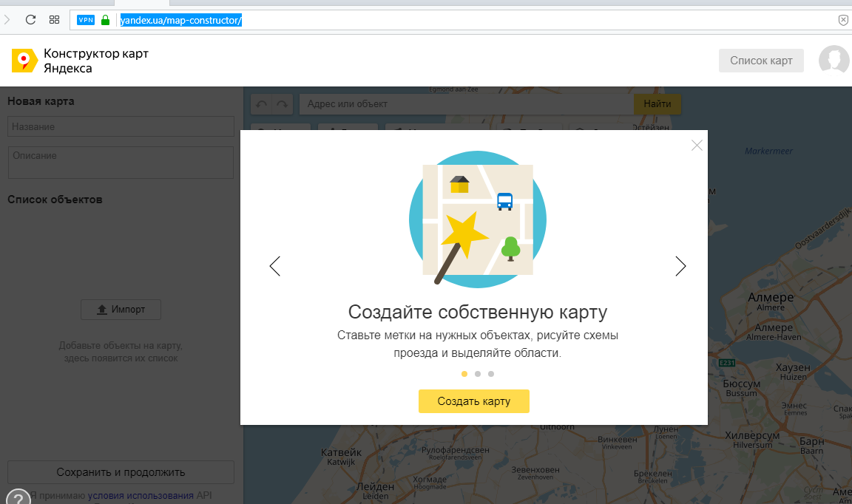Select the third carousel dot
This screenshot has height=504, width=852.
(x=491, y=374)
